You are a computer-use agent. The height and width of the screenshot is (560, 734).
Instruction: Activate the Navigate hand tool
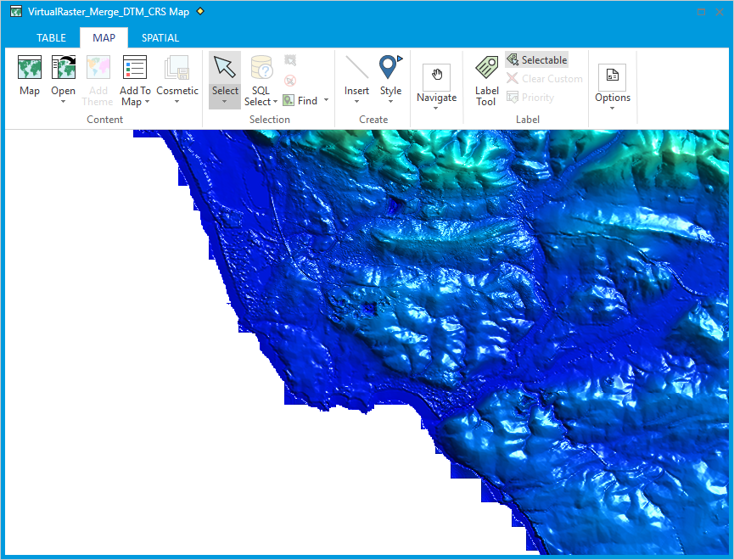pyautogui.click(x=436, y=77)
